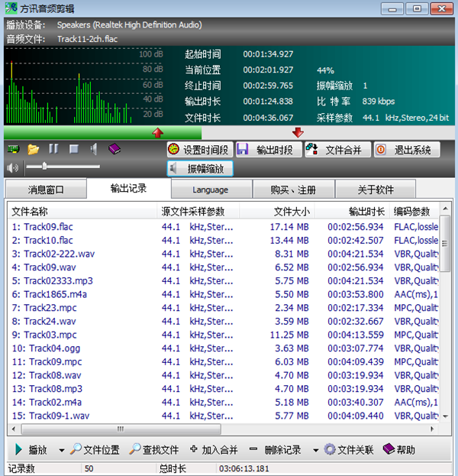Open the purple help book in toolbar
The height and width of the screenshot is (476, 458).
tap(114, 149)
